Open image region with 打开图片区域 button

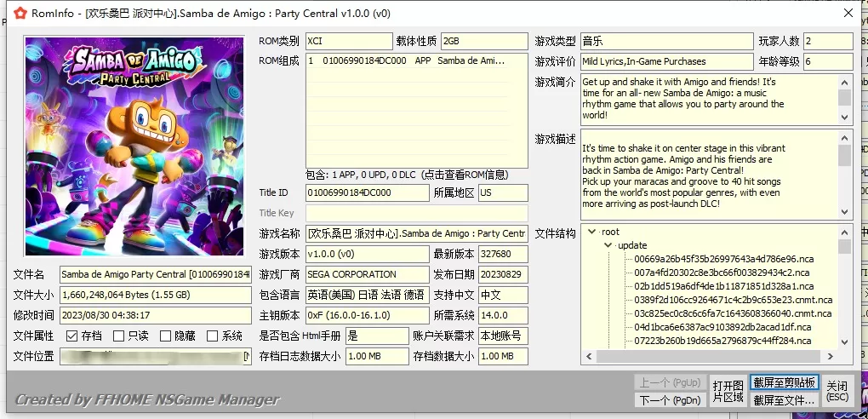(728, 391)
